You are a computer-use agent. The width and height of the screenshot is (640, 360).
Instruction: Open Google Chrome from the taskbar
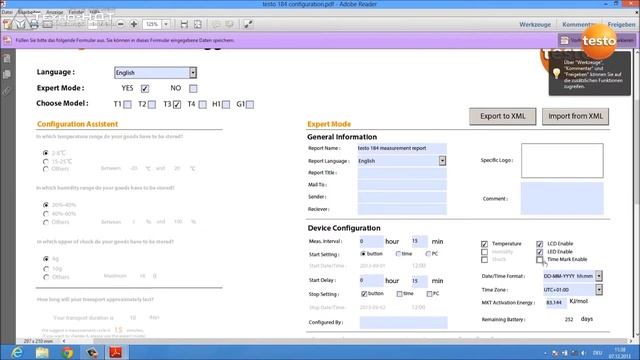[x=67, y=352]
